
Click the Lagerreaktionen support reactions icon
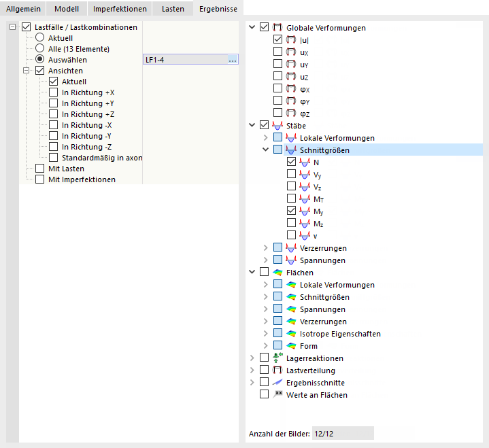[277, 358]
